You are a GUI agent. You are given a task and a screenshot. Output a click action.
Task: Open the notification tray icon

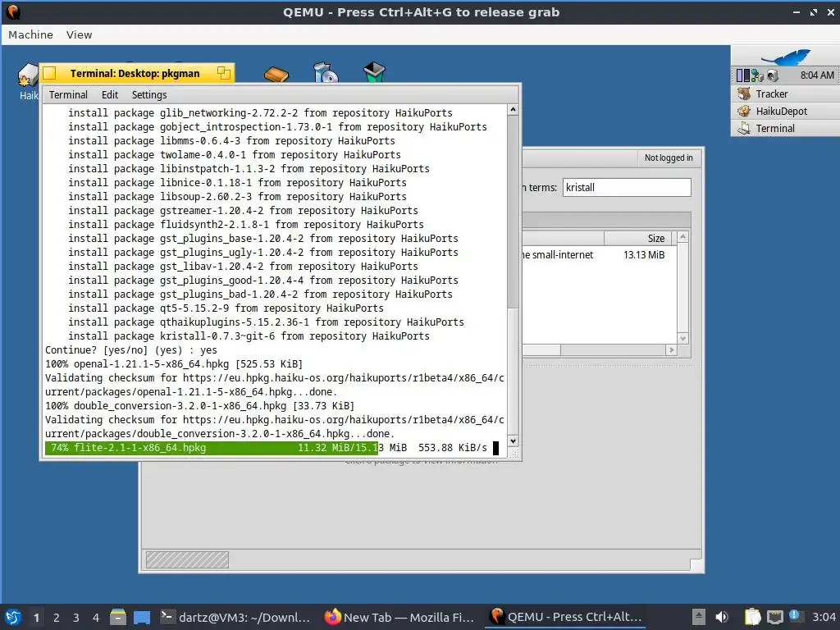click(795, 616)
